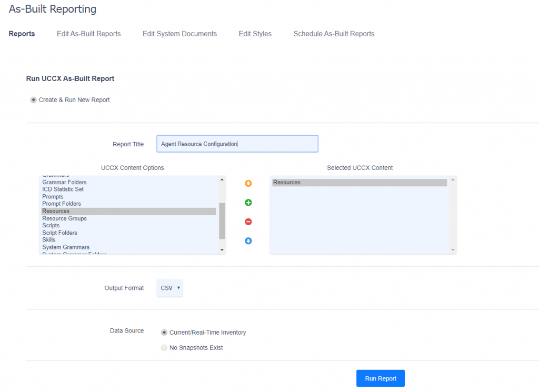The image size is (539, 392).
Task: Open the Reports tab
Action: pos(22,34)
